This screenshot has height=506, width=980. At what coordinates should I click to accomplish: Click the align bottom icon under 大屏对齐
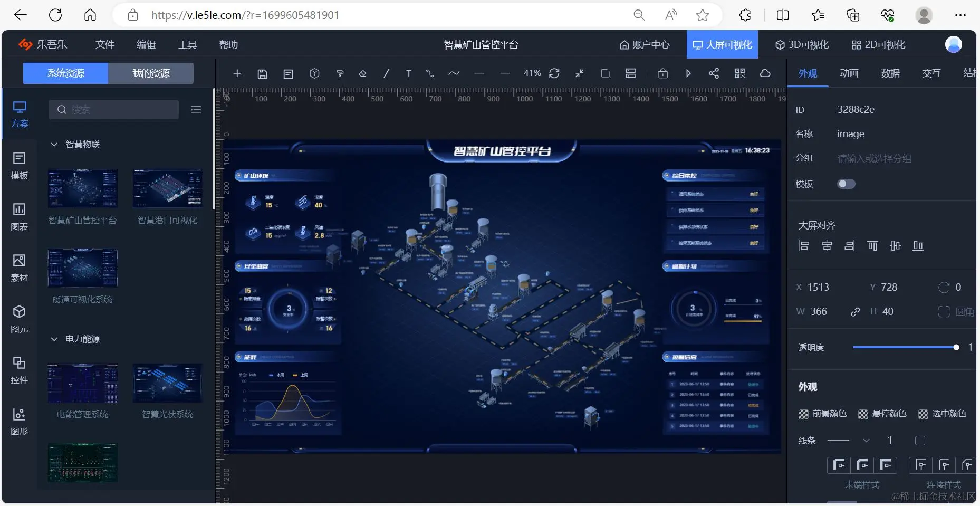point(918,246)
